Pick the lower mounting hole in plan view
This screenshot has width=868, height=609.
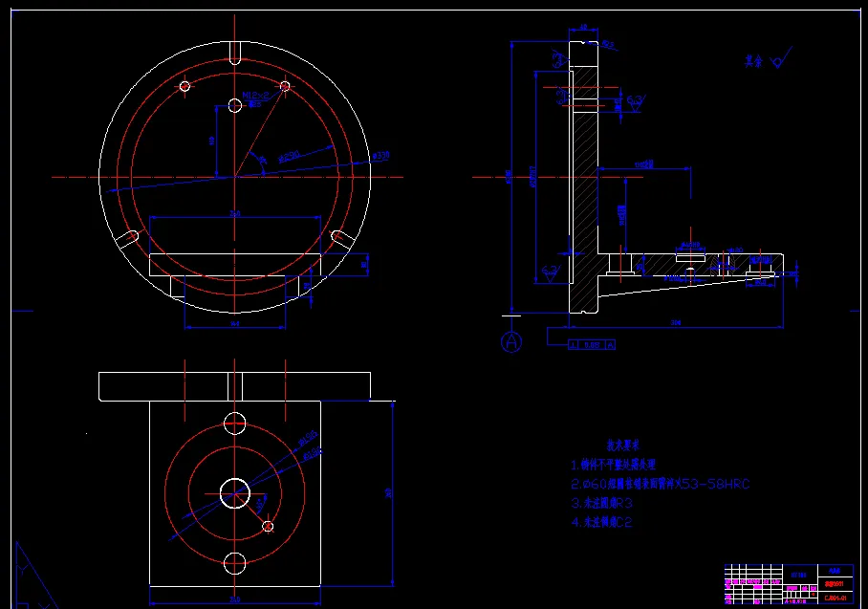235,564
